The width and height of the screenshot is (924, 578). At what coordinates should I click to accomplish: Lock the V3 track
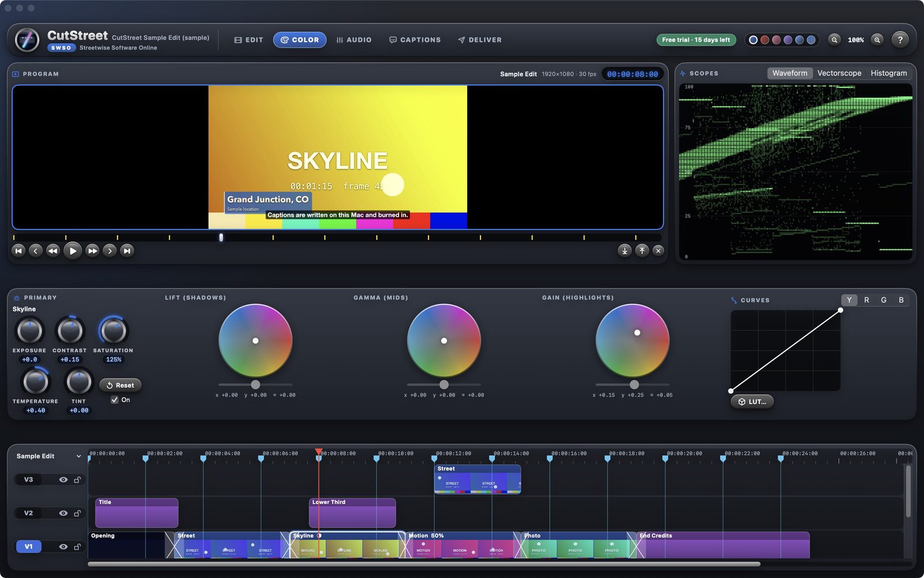77,480
